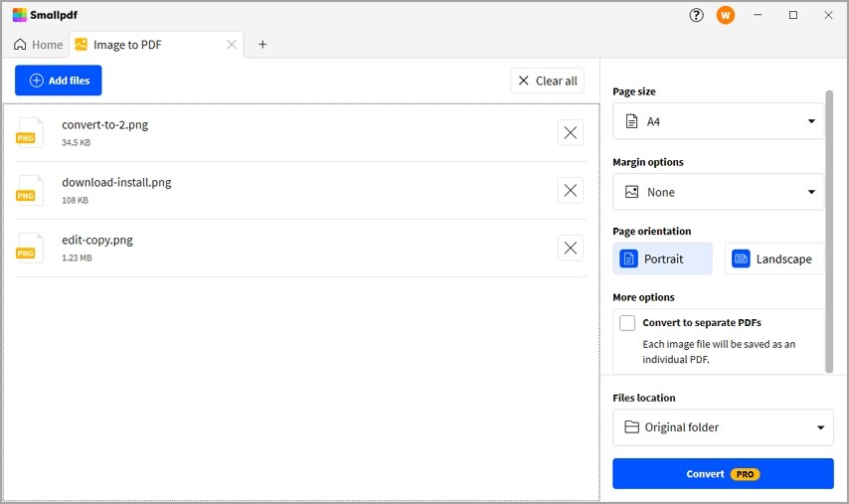This screenshot has height=504, width=849.
Task: Select Landscape page orientation
Action: point(773,258)
